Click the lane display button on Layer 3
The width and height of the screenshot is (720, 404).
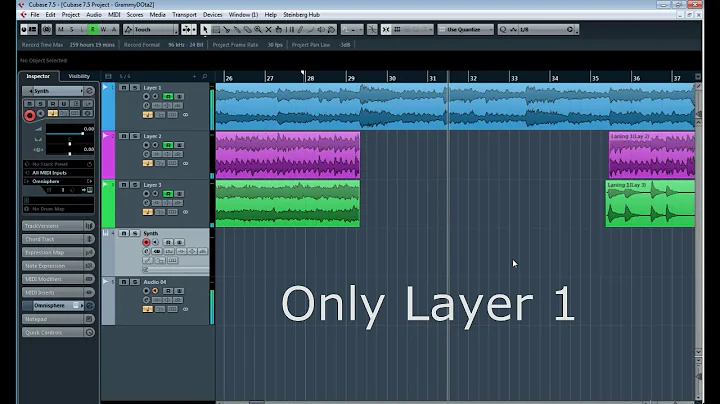click(172, 212)
